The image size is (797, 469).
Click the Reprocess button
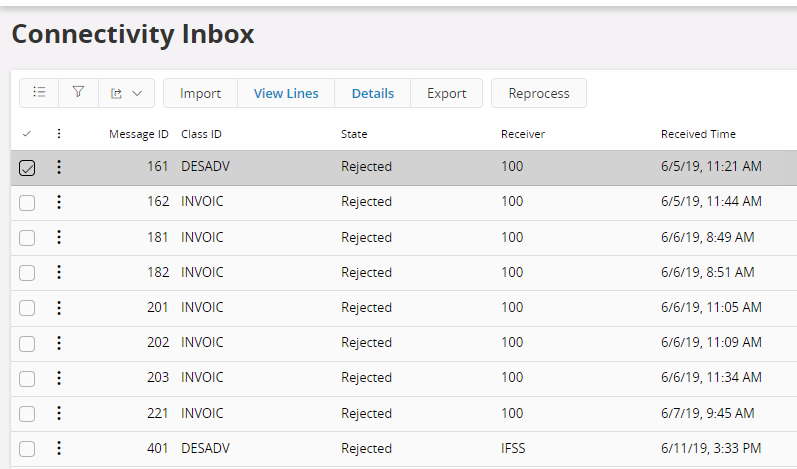(538, 93)
